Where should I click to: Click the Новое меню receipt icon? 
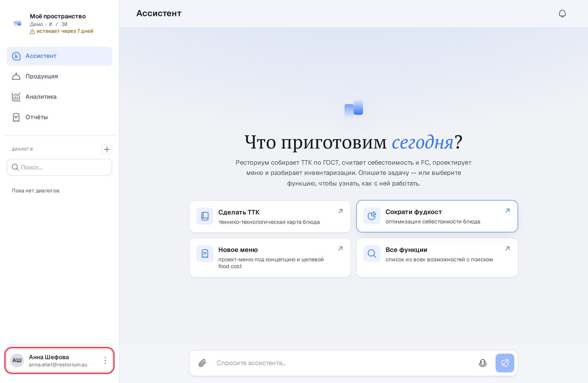click(205, 253)
